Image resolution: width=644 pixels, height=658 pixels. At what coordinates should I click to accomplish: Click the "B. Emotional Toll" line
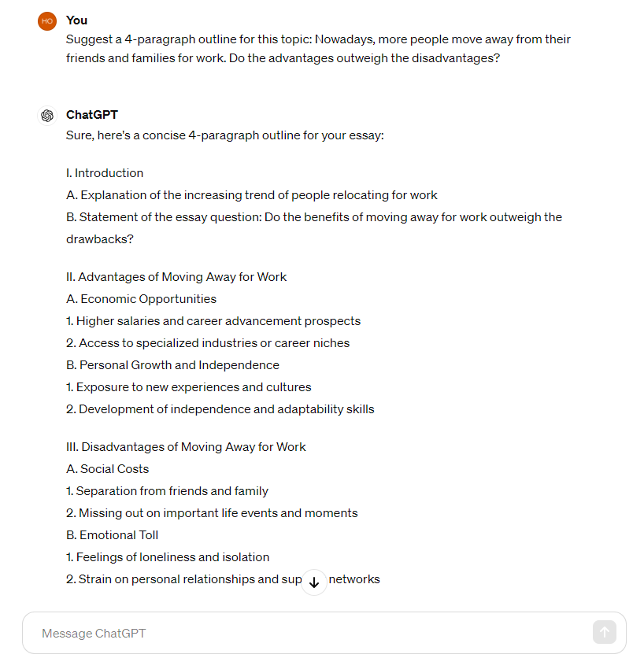[x=112, y=535]
